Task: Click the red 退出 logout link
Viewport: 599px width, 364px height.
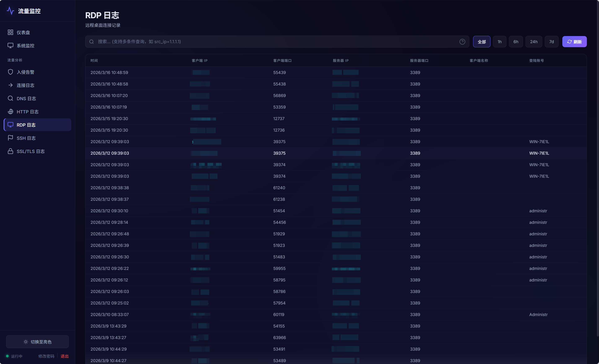Action: point(64,356)
